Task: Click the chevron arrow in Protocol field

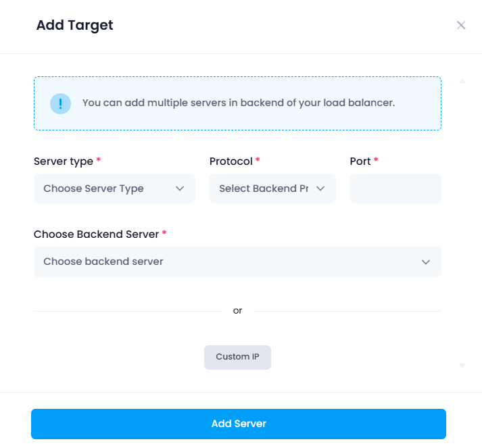Action: tap(320, 189)
